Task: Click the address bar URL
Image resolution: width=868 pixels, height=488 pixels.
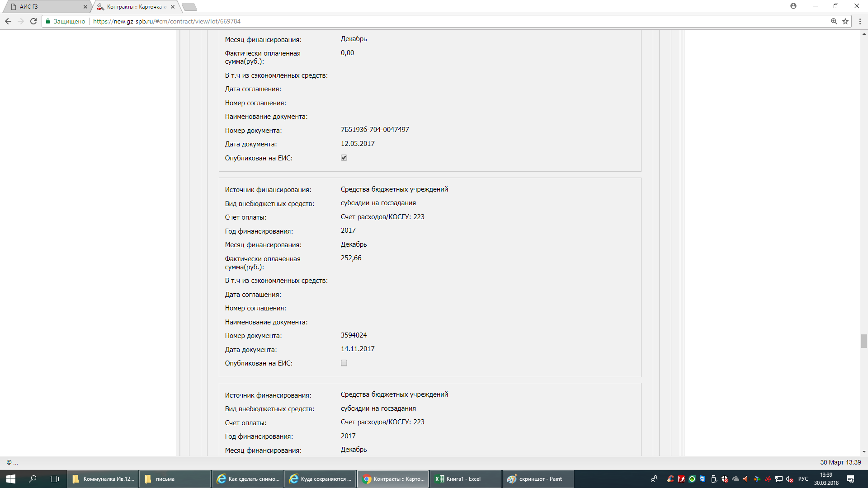Action: pos(167,21)
